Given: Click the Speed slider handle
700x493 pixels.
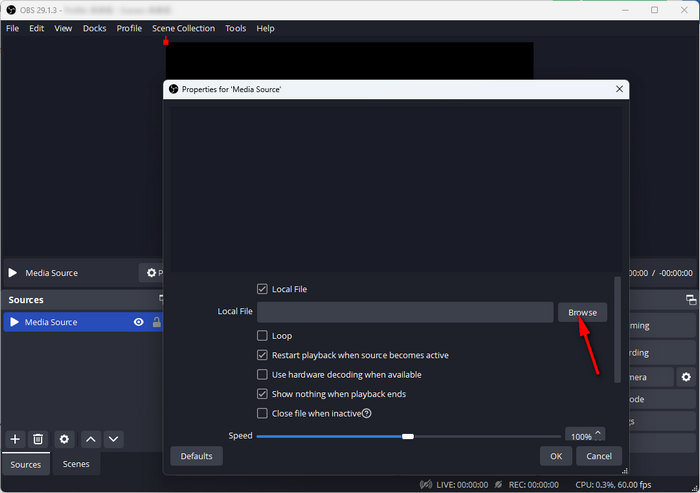Looking at the screenshot, I should click(x=408, y=436).
